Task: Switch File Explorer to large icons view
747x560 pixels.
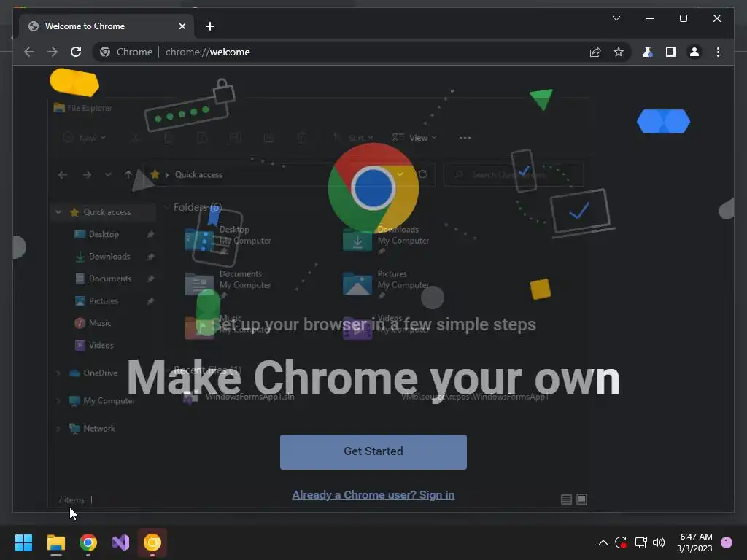Action: pyautogui.click(x=581, y=499)
